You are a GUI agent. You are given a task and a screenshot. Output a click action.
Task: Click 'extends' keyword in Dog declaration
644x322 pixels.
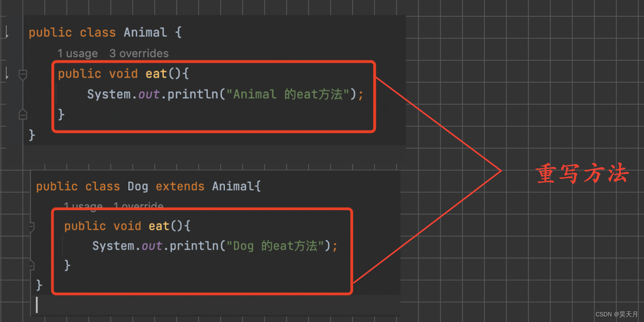[180, 186]
